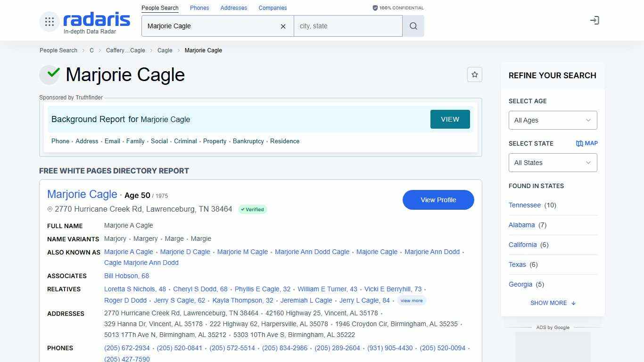Bookmark Marjorie Cagle using the star button
The height and width of the screenshot is (362, 644).
tap(475, 74)
